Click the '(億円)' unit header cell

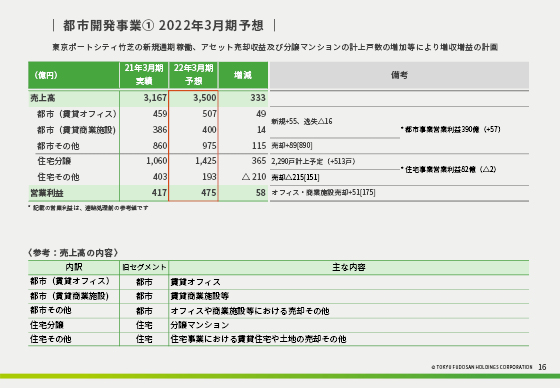(x=74, y=75)
